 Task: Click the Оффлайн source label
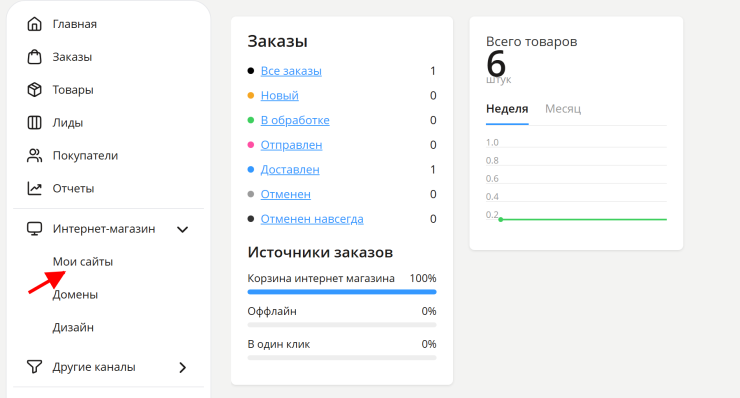[x=272, y=311]
